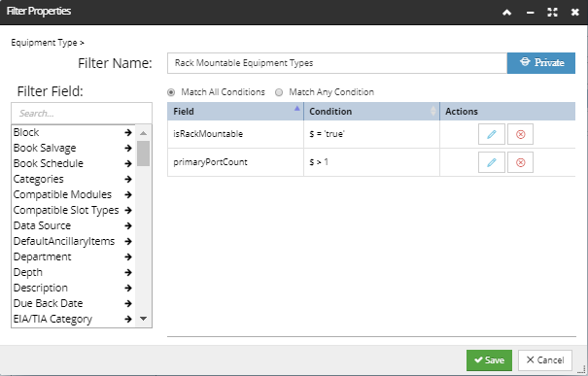The height and width of the screenshot is (376, 588).
Task: Click the $ = 'true' condition cell
Action: click(x=371, y=134)
